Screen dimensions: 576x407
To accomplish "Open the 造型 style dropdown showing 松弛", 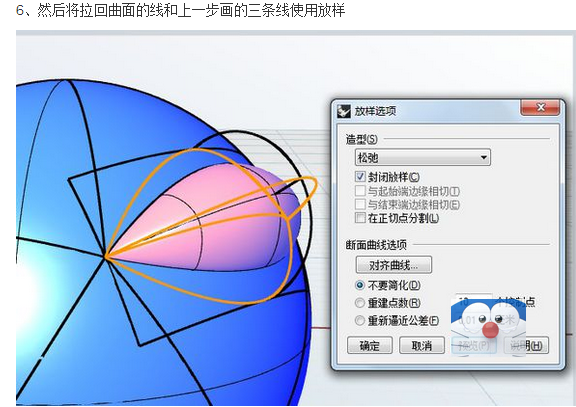I will (422, 158).
